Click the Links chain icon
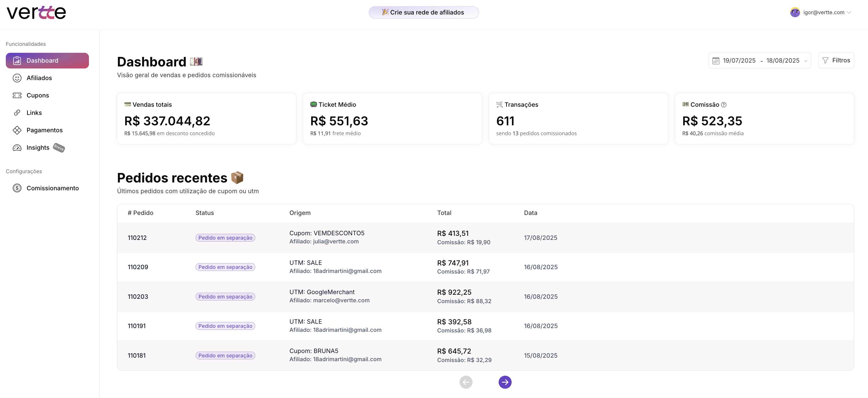868x398 pixels. point(17,113)
